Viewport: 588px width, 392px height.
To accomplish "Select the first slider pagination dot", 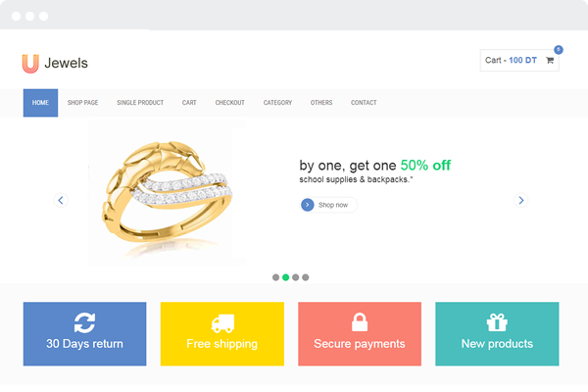I will tap(275, 277).
